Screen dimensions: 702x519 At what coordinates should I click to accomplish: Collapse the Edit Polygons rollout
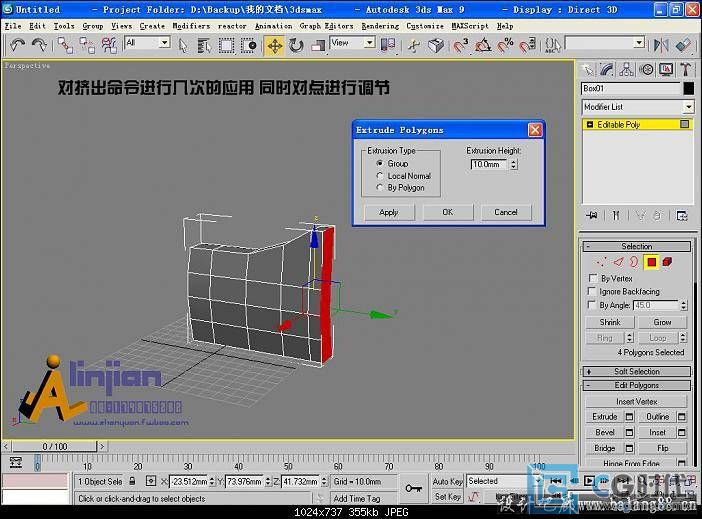(x=637, y=385)
